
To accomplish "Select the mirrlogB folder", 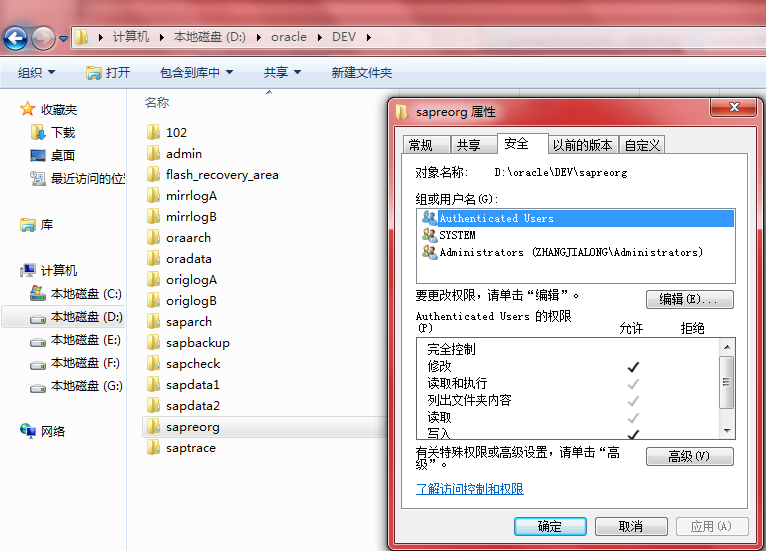I will pos(182,216).
